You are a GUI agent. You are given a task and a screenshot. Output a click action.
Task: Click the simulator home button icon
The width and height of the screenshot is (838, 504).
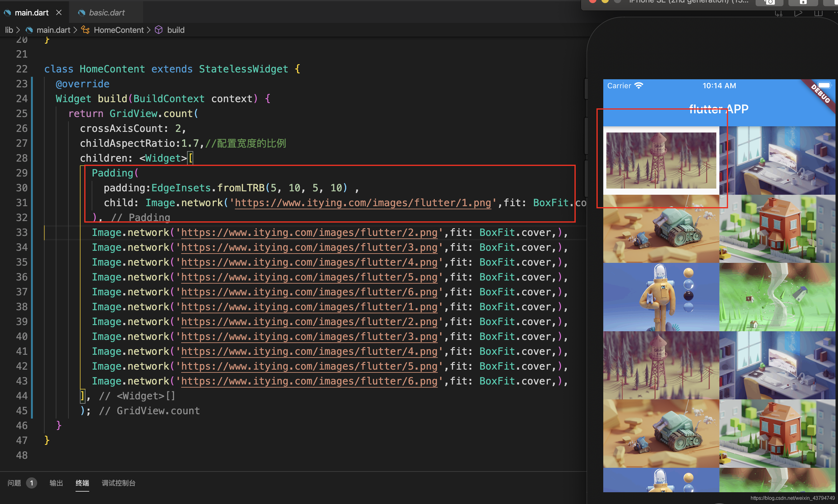(x=803, y=2)
